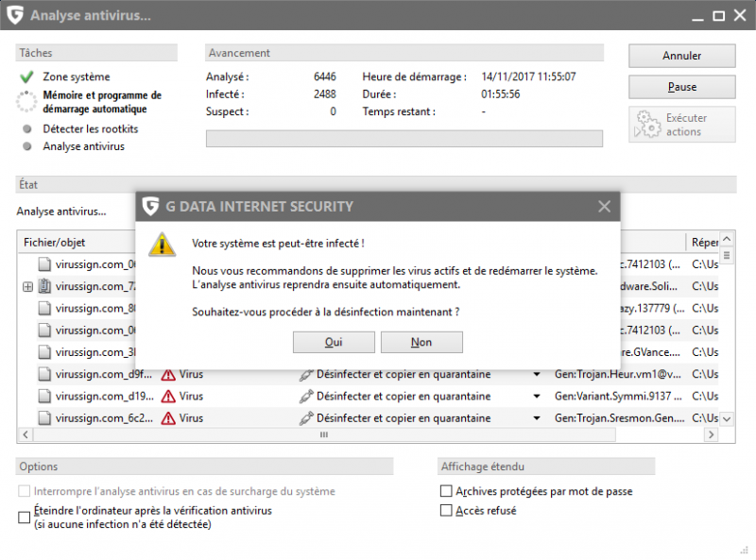Maximize the Analyse antivirus window
Viewport: 756px width, 560px height.
pos(719,16)
